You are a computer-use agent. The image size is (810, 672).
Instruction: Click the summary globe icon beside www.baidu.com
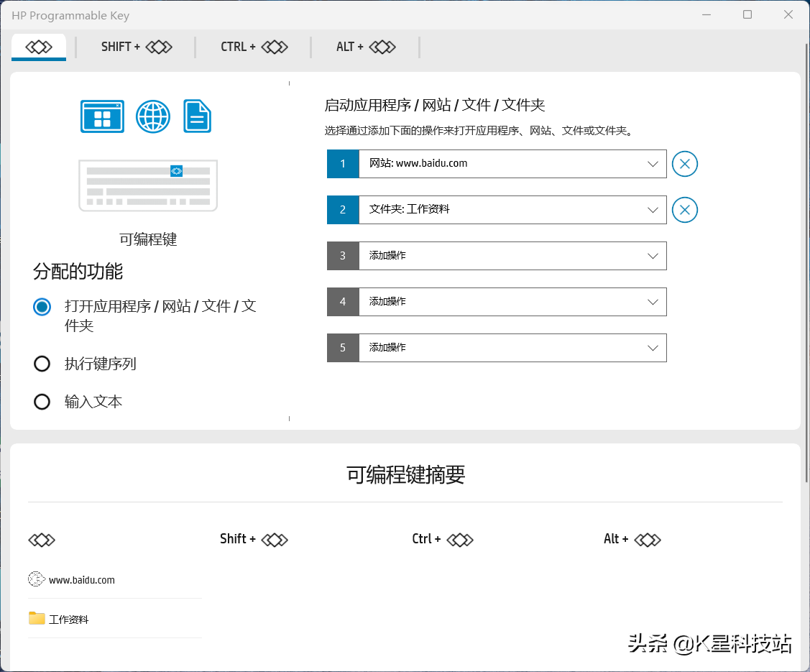tap(36, 579)
